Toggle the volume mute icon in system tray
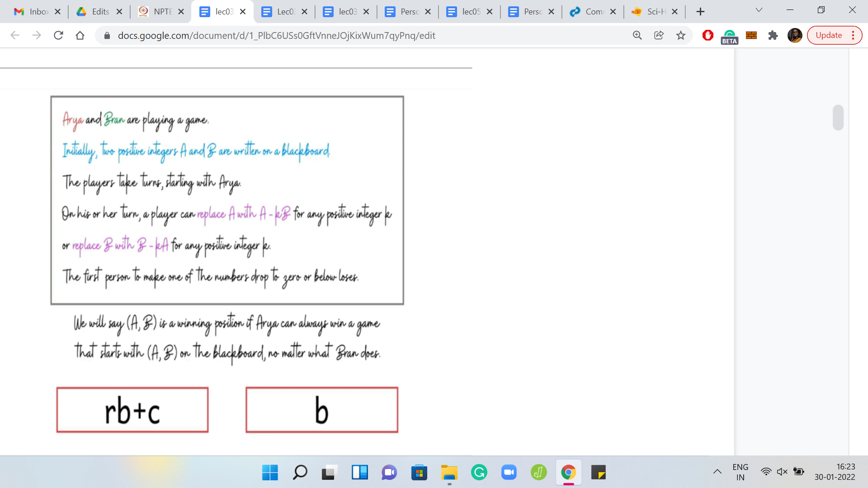The image size is (868, 488). 782,472
